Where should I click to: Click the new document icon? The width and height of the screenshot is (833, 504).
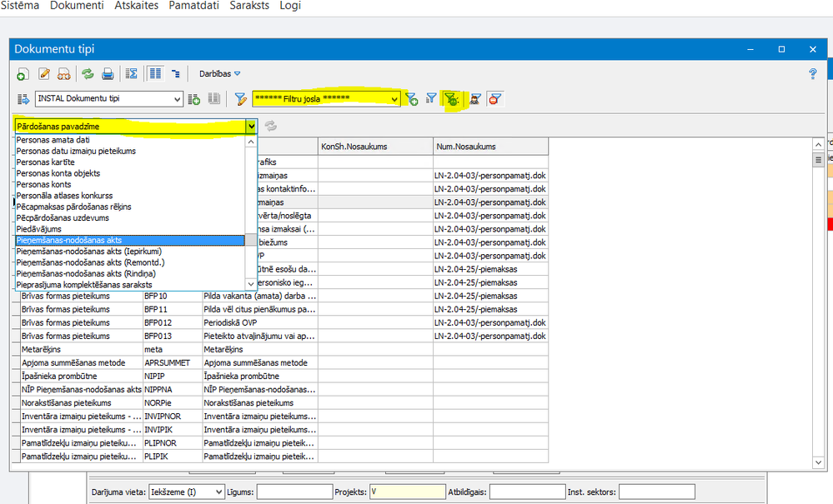[x=23, y=74]
